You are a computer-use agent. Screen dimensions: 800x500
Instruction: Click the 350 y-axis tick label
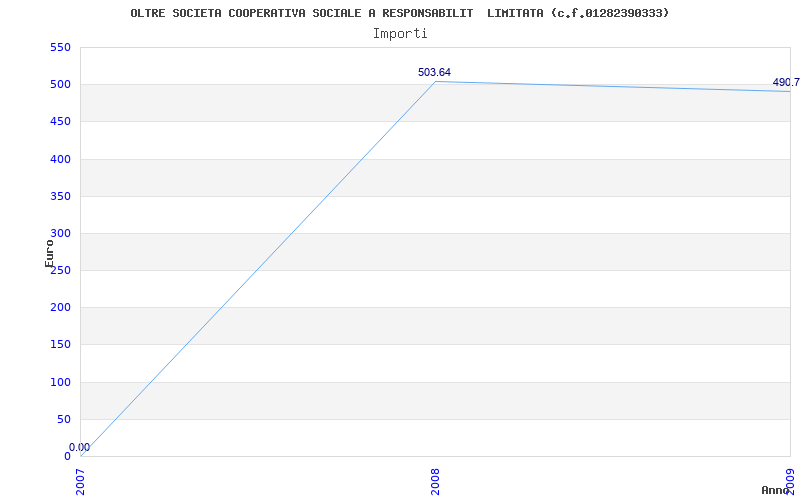tap(60, 196)
